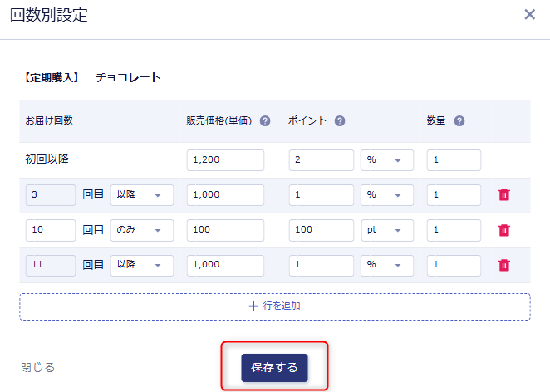The height and width of the screenshot is (392, 550).
Task: Close the 回数別設定 dialog with X
Action: (x=529, y=15)
